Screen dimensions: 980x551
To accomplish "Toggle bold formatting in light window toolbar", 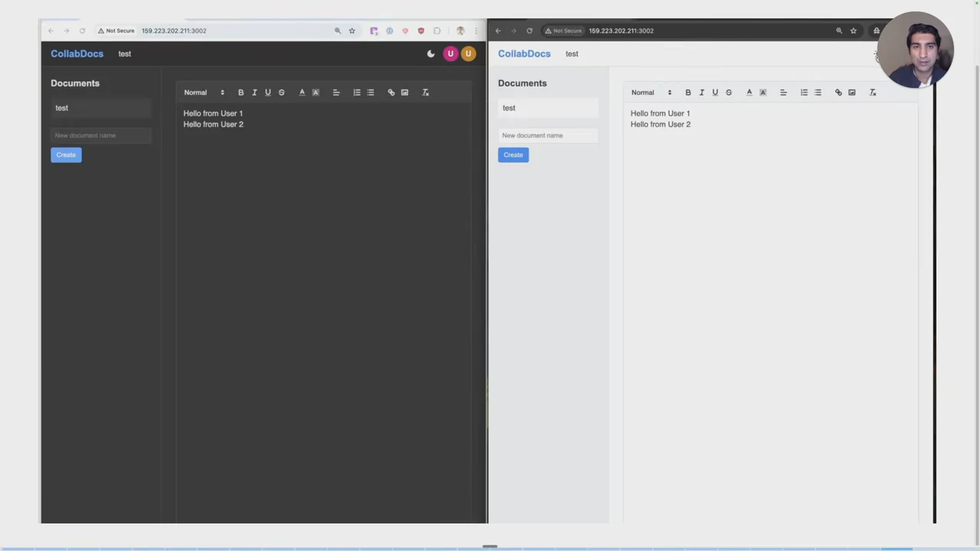I will coord(688,93).
